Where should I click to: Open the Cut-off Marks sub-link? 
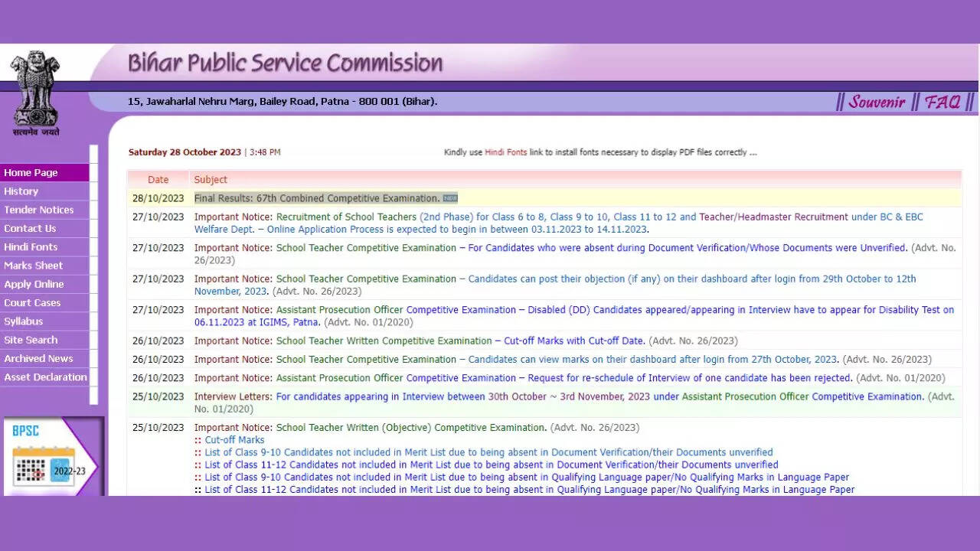[x=234, y=440]
